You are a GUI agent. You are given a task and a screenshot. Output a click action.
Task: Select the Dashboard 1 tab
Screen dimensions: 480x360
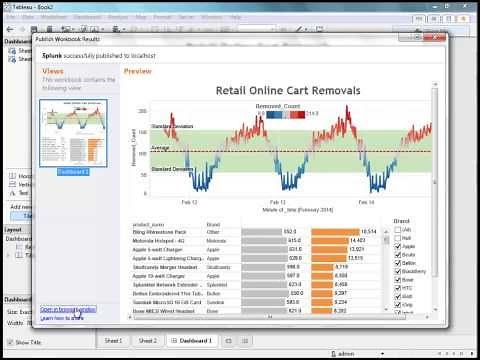[x=192, y=341]
